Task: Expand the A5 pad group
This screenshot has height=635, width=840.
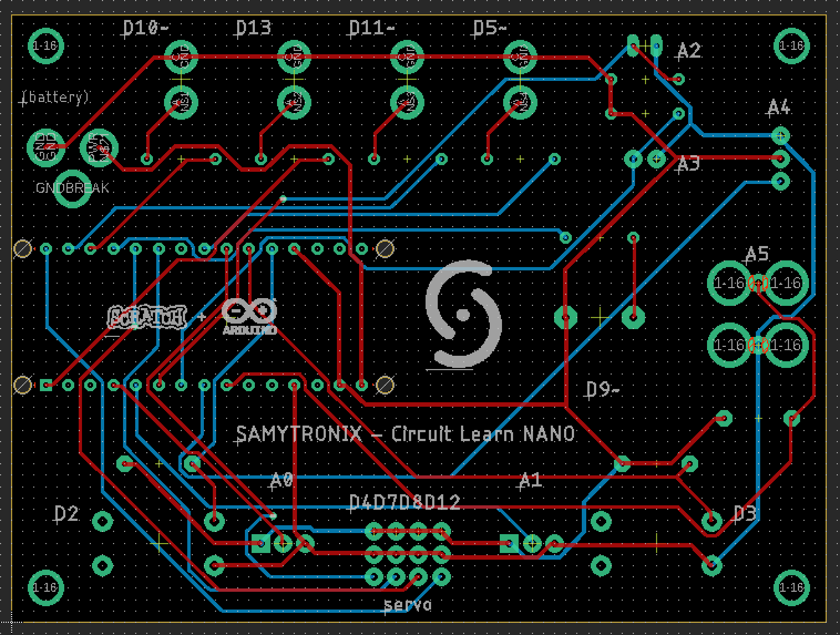Action: point(757,313)
